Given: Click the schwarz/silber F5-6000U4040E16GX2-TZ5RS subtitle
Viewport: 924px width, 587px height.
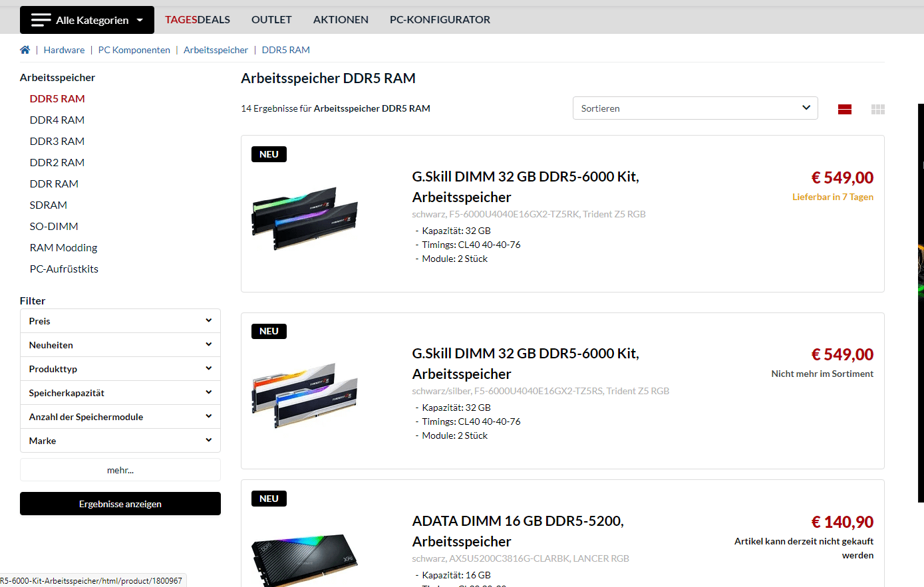Looking at the screenshot, I should pyautogui.click(x=541, y=391).
